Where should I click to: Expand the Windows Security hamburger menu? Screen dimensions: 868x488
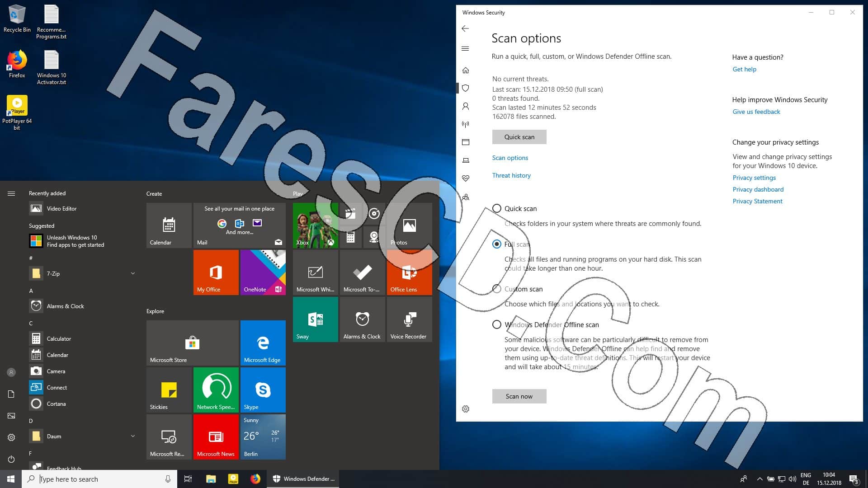465,48
